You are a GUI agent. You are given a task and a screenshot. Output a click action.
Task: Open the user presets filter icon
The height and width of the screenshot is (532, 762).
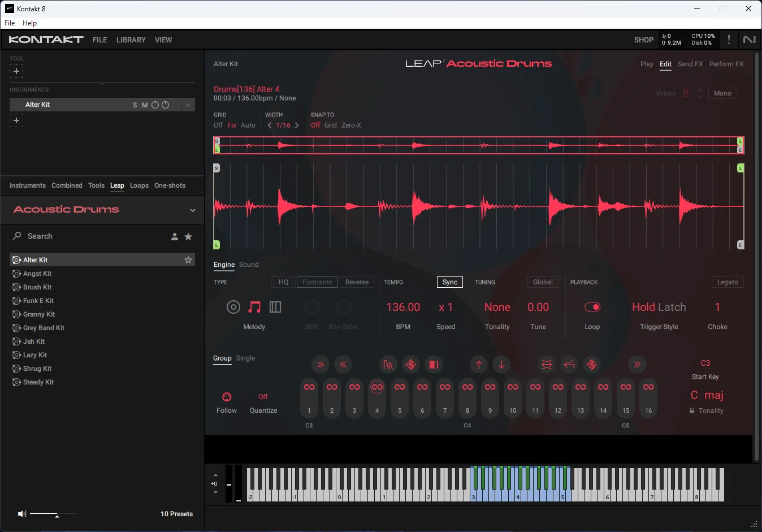[x=175, y=237]
